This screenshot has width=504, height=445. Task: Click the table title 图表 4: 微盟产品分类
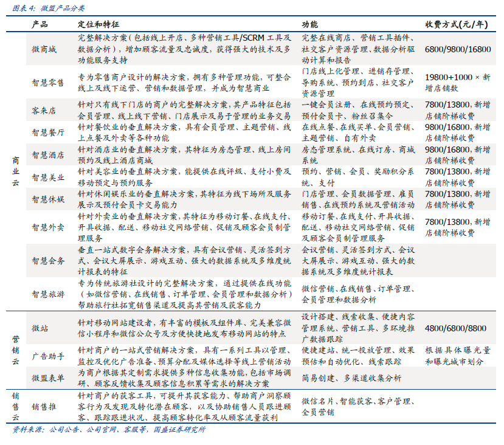tap(48, 8)
